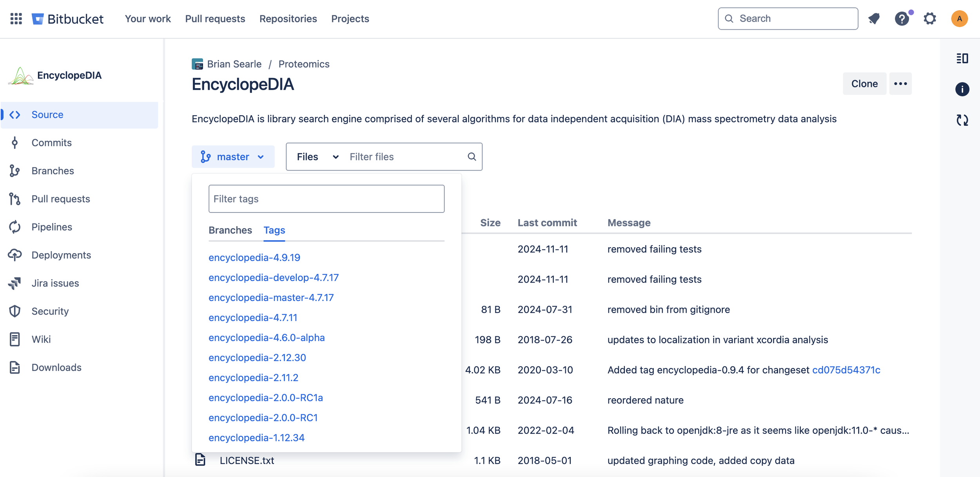This screenshot has width=980, height=477.
Task: Open the help question mark icon
Action: pyautogui.click(x=902, y=18)
